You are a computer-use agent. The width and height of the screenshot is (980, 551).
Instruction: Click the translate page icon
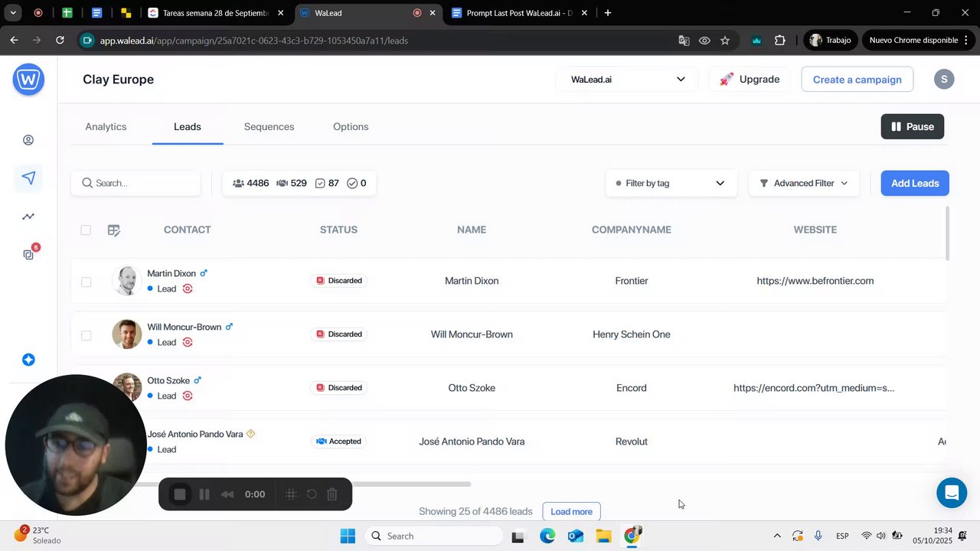pos(684,41)
